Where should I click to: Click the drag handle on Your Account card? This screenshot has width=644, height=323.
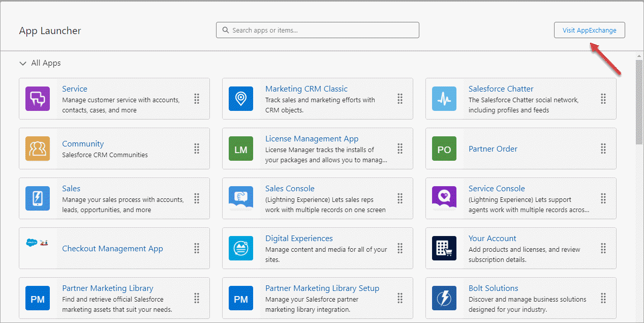(x=603, y=248)
